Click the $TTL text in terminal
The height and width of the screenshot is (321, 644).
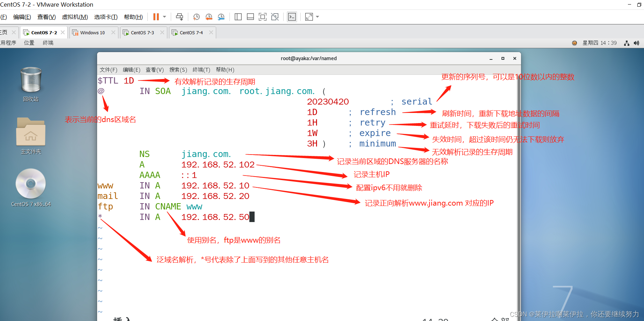tap(108, 81)
